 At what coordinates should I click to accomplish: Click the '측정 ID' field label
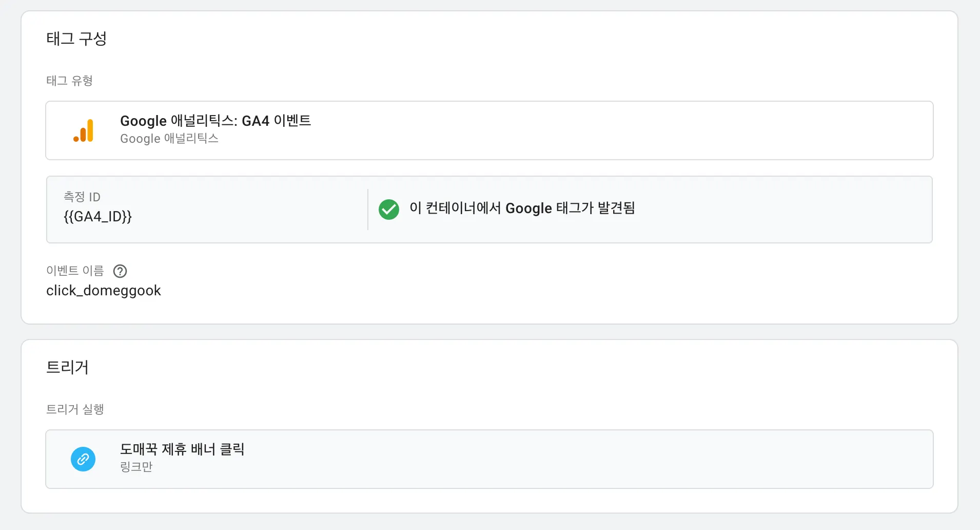(82, 197)
